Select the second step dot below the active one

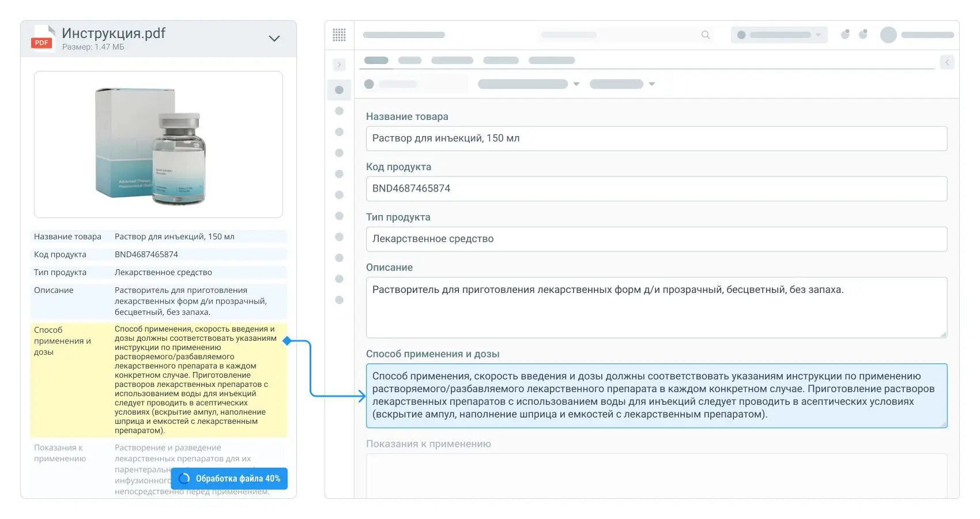[339, 111]
